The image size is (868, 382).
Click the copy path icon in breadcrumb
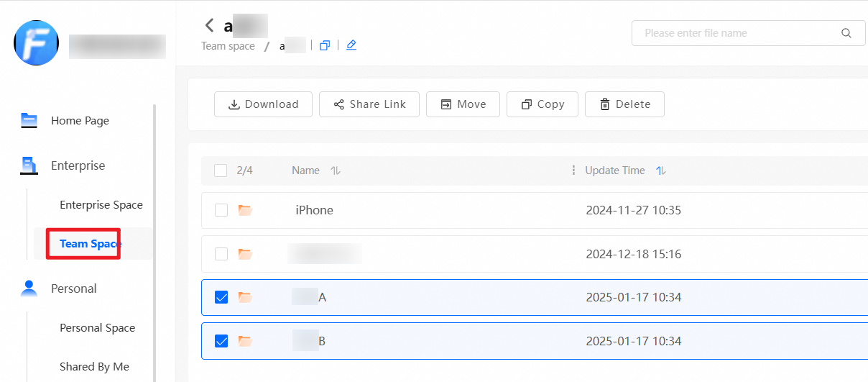click(325, 45)
